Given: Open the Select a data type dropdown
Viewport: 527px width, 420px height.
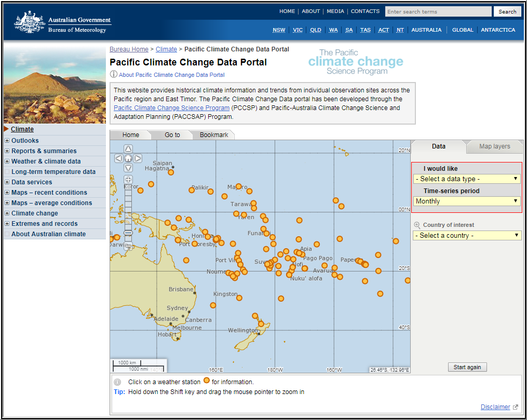Looking at the screenshot, I should coord(466,178).
